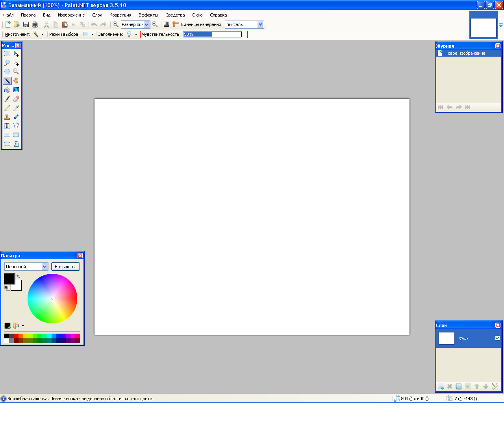Click the Open file toolbar icon

pos(17,24)
